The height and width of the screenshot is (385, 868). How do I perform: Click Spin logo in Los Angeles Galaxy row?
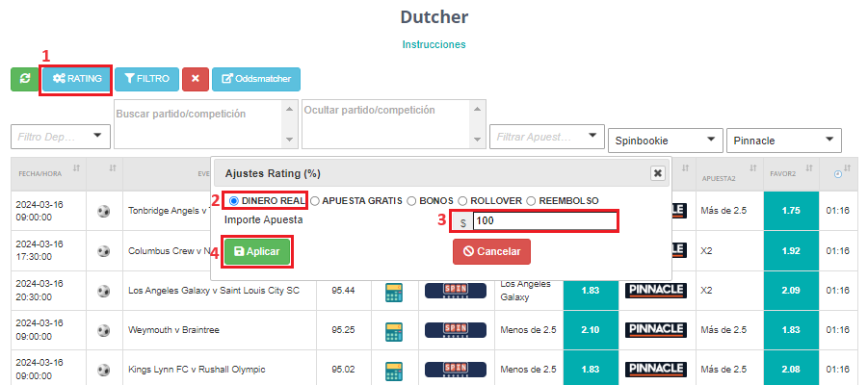456,291
